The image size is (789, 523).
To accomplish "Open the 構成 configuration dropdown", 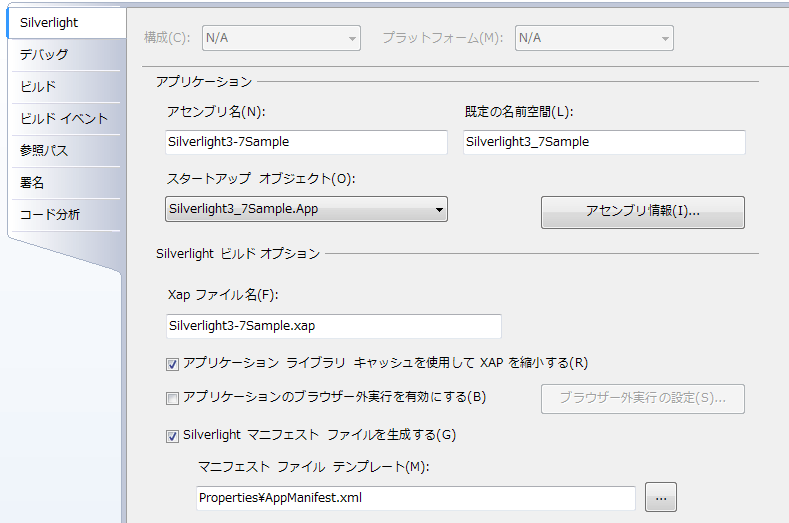I will coord(281,38).
